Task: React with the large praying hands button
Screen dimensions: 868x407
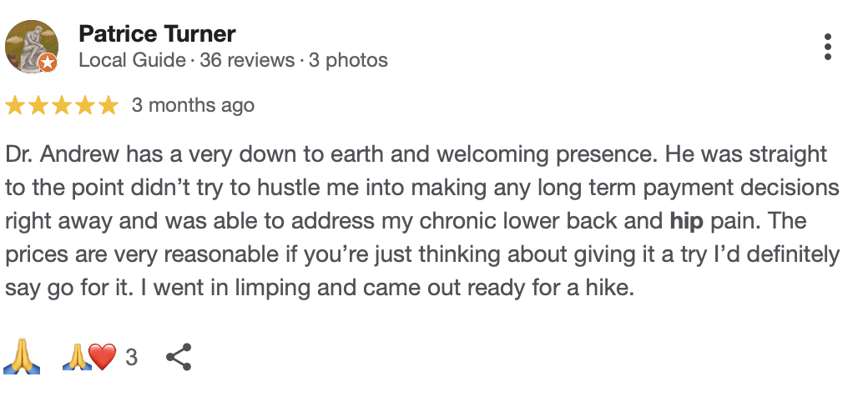Action: pyautogui.click(x=22, y=358)
